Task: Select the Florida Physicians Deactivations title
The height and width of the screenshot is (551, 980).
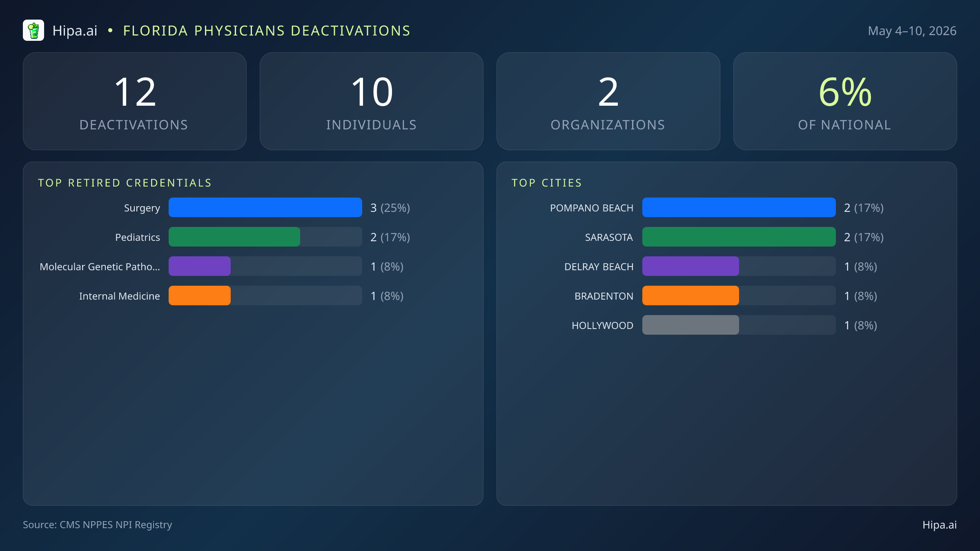Action: 267,31
